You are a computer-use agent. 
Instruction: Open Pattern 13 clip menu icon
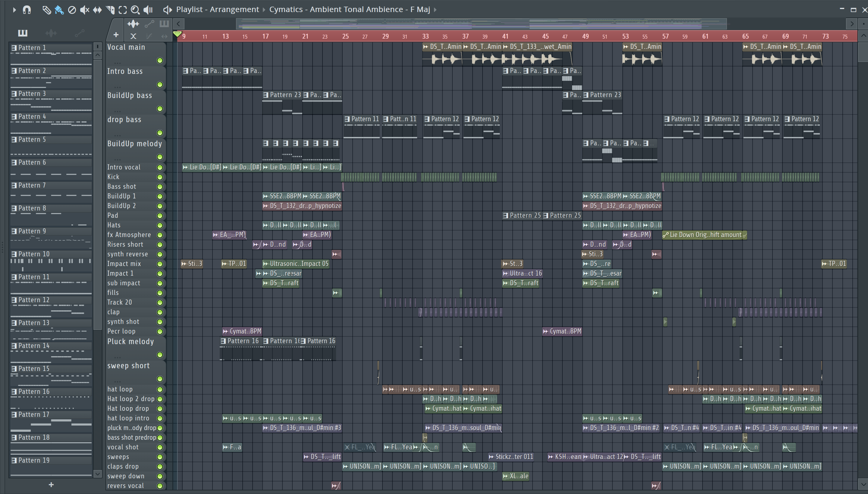coord(14,323)
